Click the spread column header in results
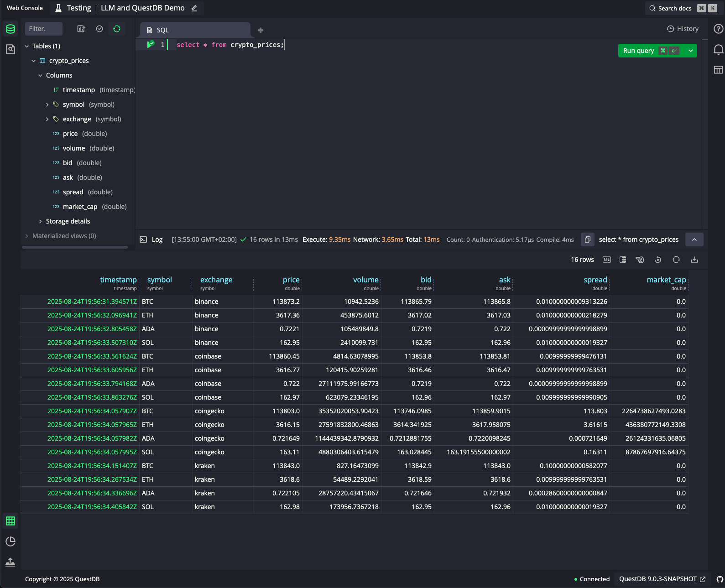The image size is (725, 588). (595, 280)
